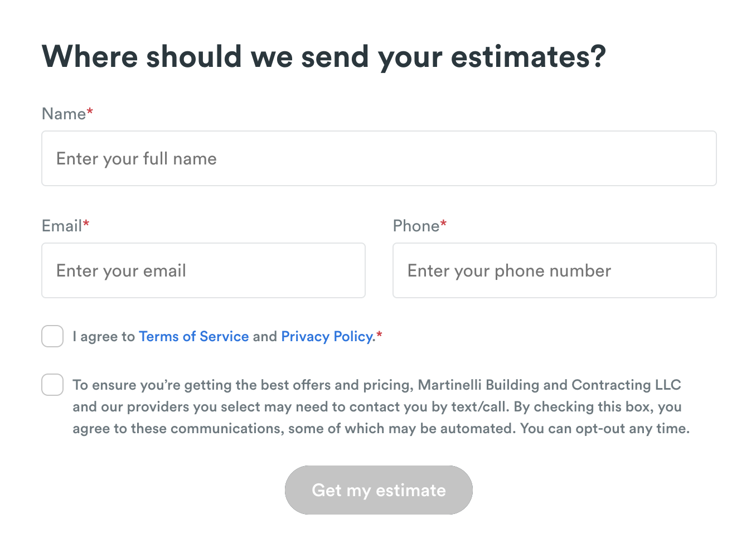Click the red asterisk beside Name

click(90, 112)
